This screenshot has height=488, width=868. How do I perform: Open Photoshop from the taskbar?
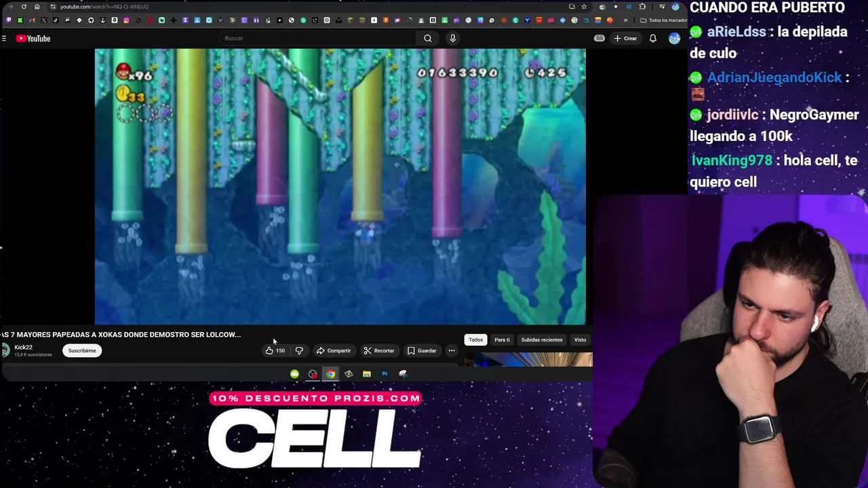[x=384, y=374]
